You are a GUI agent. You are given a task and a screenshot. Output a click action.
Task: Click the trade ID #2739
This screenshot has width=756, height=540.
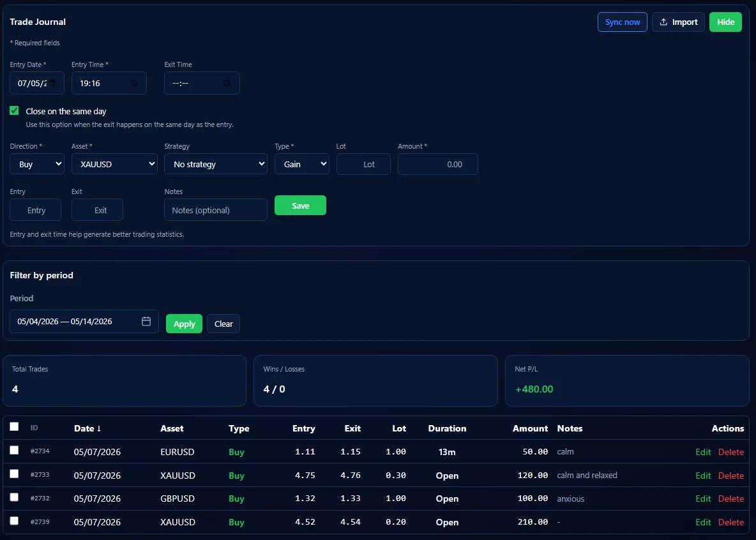(x=40, y=521)
